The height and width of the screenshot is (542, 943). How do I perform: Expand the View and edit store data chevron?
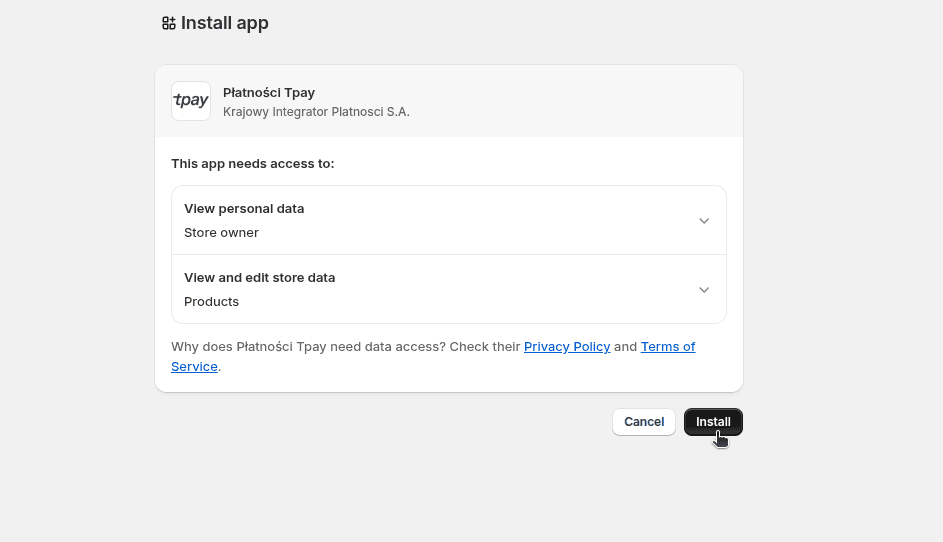(704, 290)
